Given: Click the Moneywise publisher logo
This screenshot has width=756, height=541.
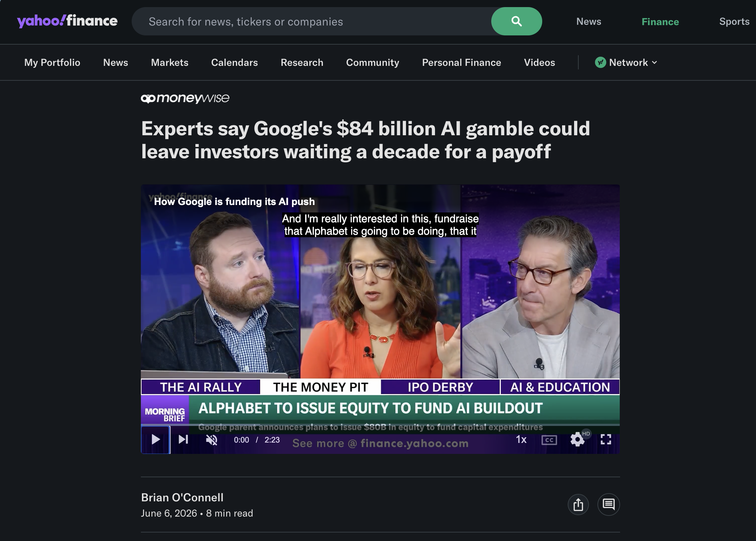Looking at the screenshot, I should [185, 98].
